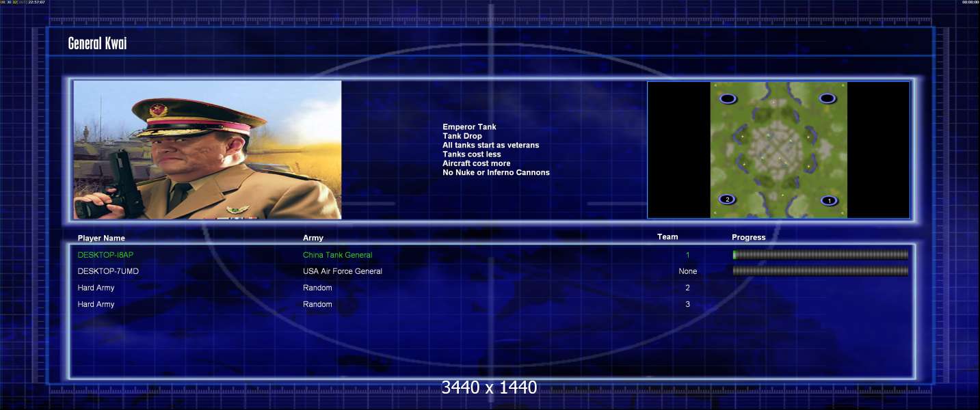Click the Army column header
The image size is (980, 410).
[313, 238]
